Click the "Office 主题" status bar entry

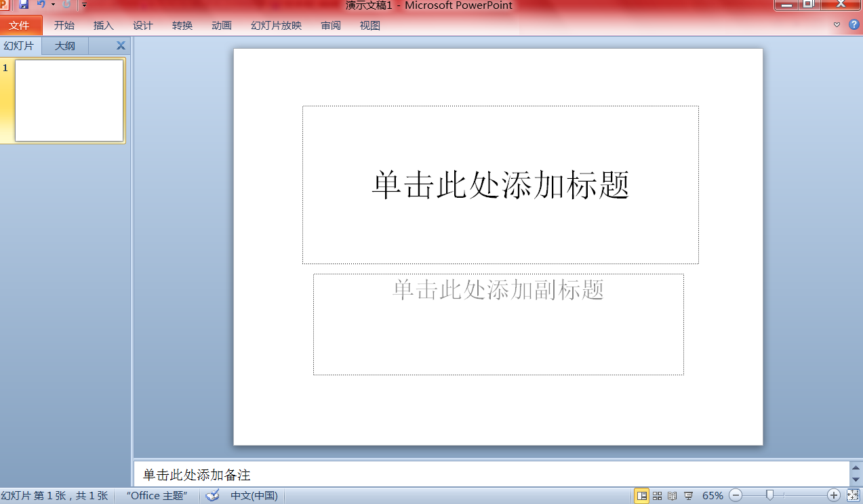[x=157, y=496]
